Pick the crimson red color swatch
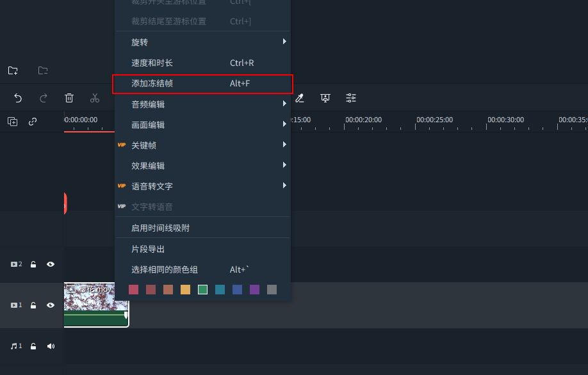Screen dimensions: 588x375 133,290
